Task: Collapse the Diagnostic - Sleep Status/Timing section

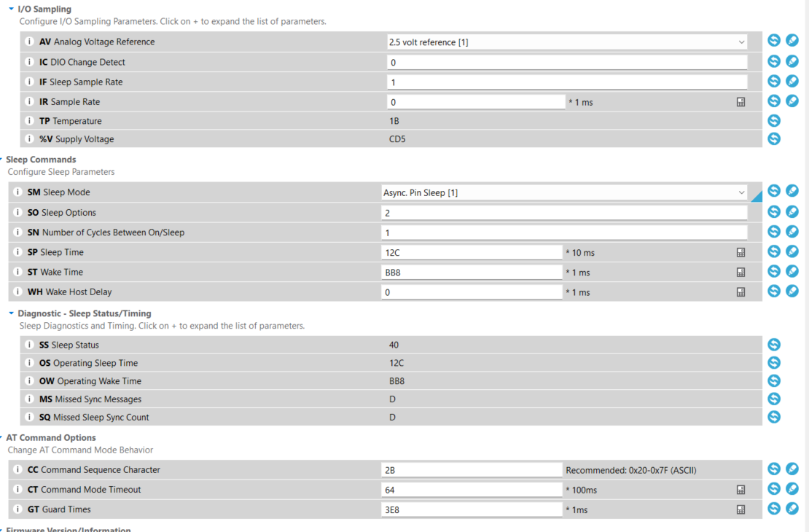Action: click(x=11, y=313)
